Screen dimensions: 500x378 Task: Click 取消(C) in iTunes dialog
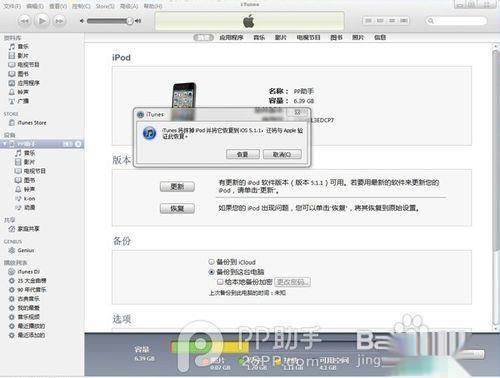(x=282, y=154)
